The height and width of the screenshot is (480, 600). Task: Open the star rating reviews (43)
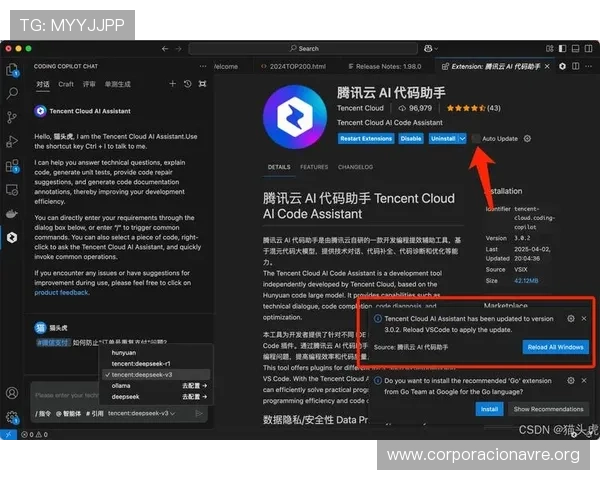click(473, 108)
